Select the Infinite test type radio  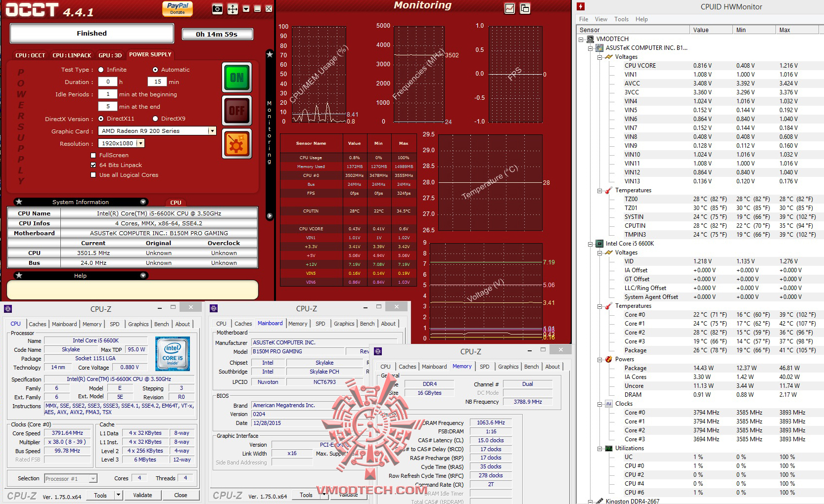pos(101,70)
